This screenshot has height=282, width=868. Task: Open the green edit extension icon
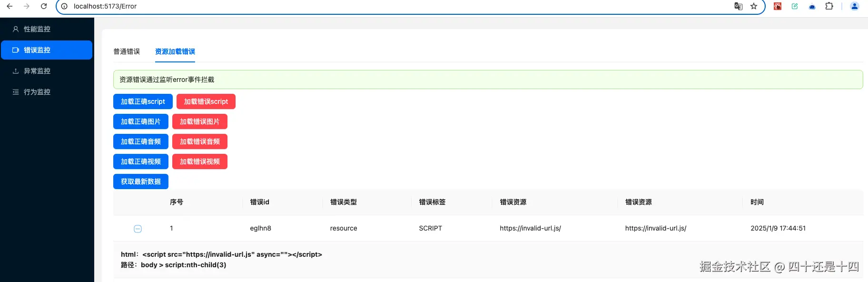point(795,6)
